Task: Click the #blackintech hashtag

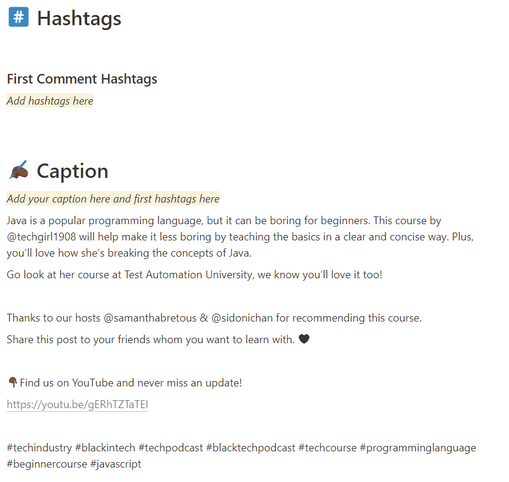Action: tap(105, 447)
